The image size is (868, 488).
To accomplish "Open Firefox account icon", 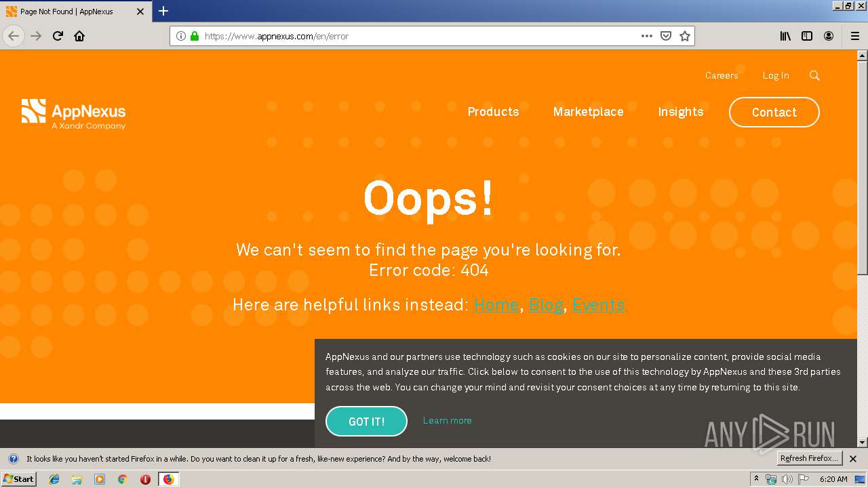I will point(829,36).
